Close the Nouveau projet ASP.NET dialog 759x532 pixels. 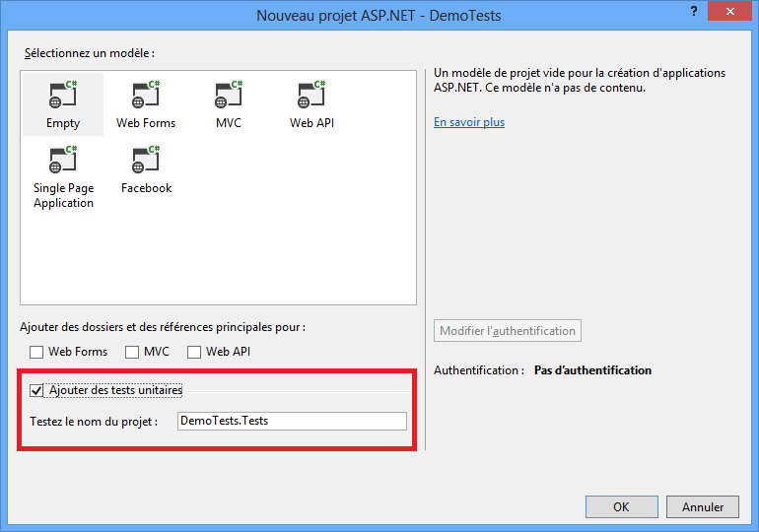(730, 11)
